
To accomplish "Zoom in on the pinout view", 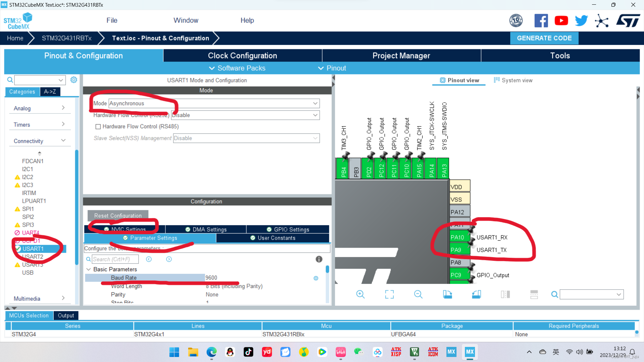I will pyautogui.click(x=361, y=294).
